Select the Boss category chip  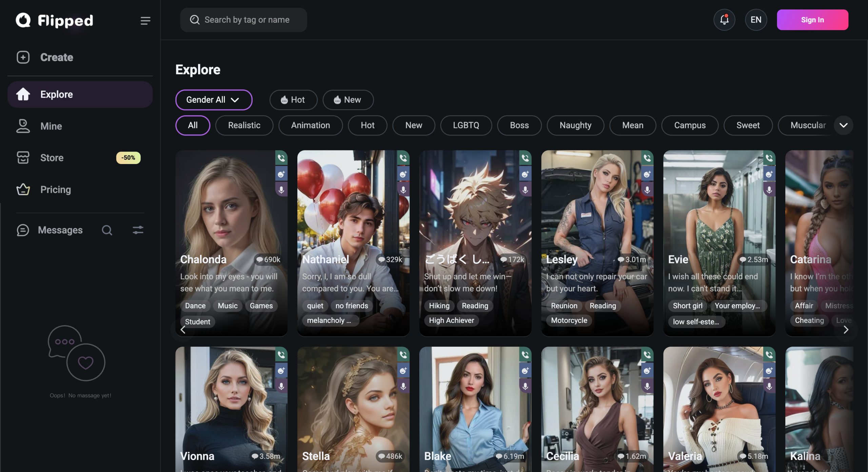(519, 125)
